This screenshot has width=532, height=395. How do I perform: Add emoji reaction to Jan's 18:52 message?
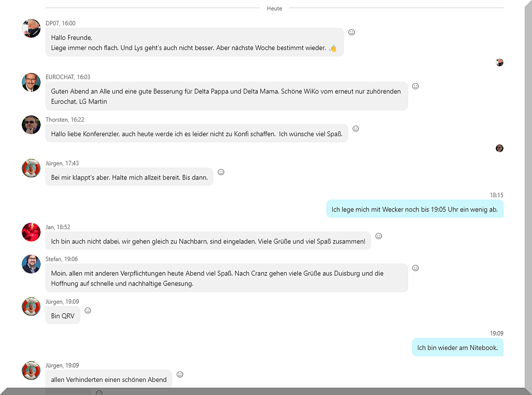(x=379, y=236)
